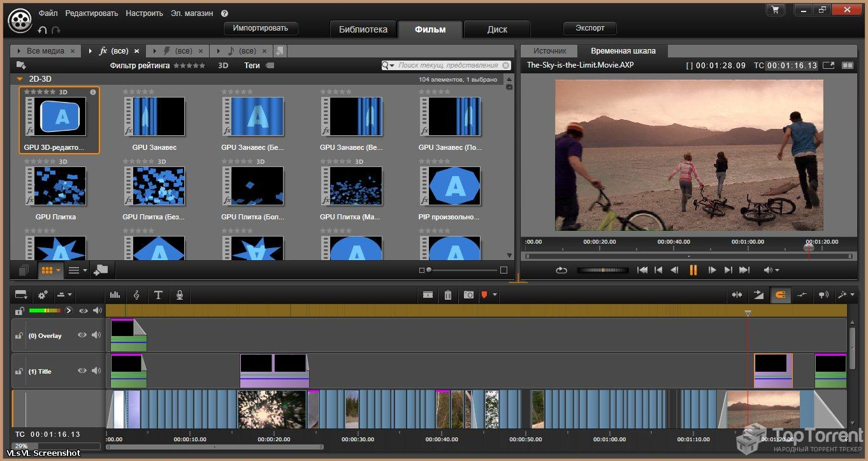Toggle dynamic-length transitions icon
868x461 pixels.
[x=758, y=295]
